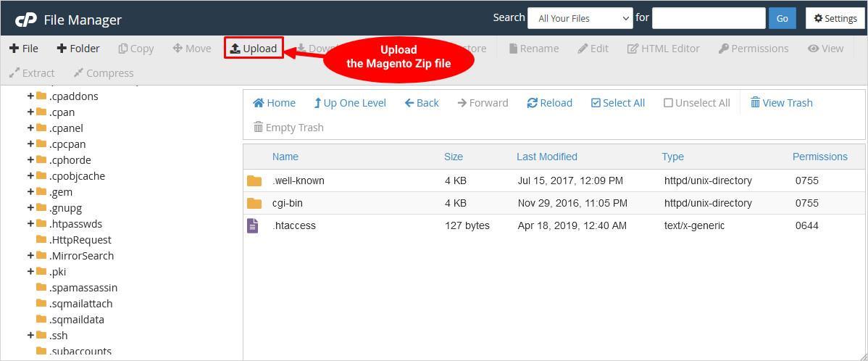
Task: Click the cPanel logo icon
Action: (x=25, y=20)
